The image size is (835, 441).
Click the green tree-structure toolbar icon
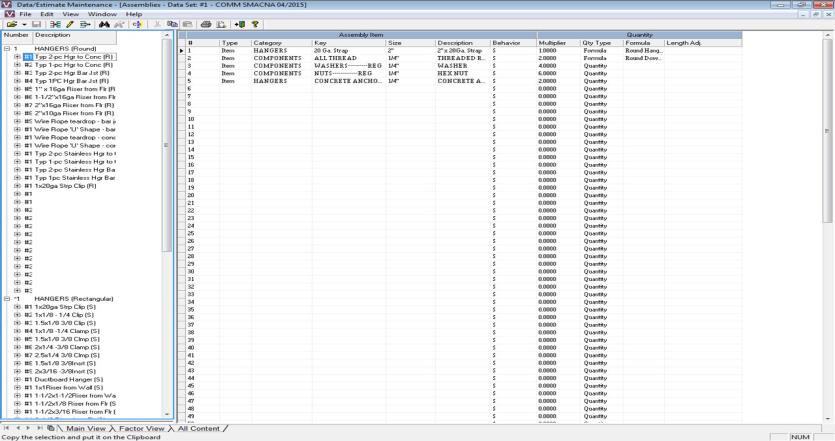55,24
